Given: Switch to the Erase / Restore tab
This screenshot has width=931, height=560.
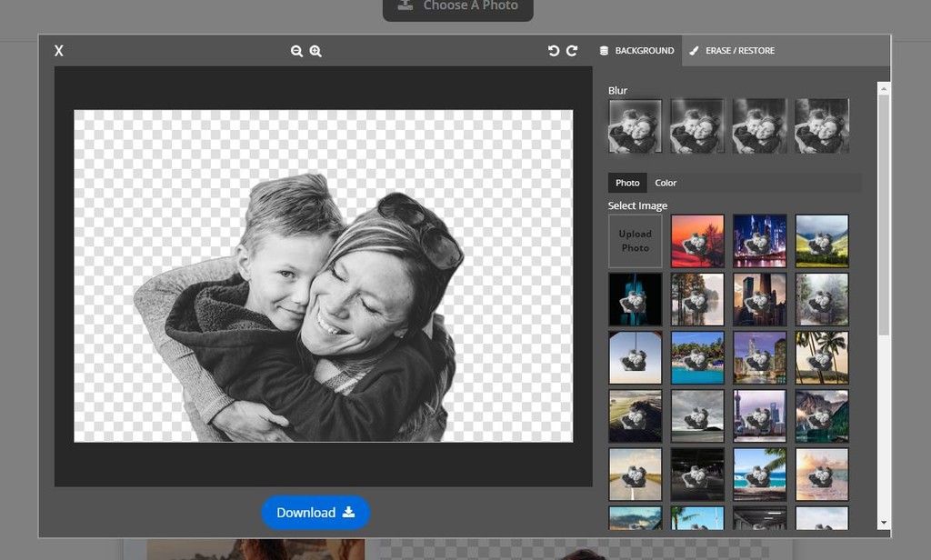Looking at the screenshot, I should point(732,51).
